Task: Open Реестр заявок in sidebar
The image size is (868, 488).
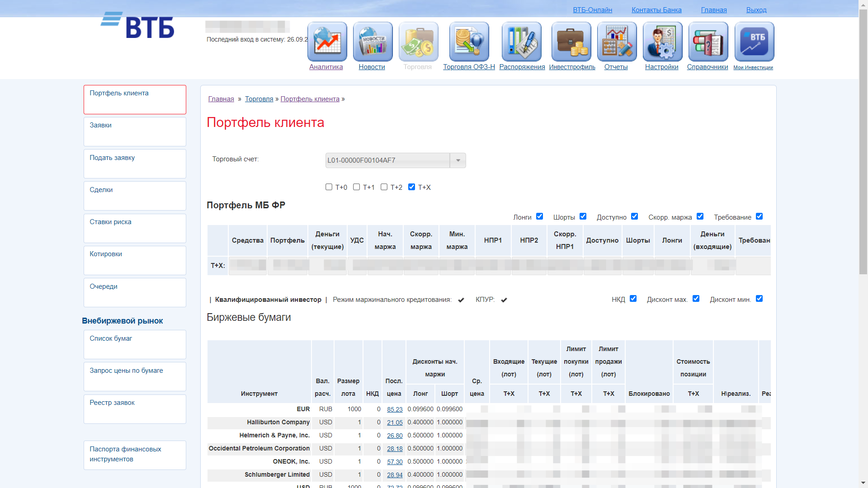Action: click(x=135, y=409)
